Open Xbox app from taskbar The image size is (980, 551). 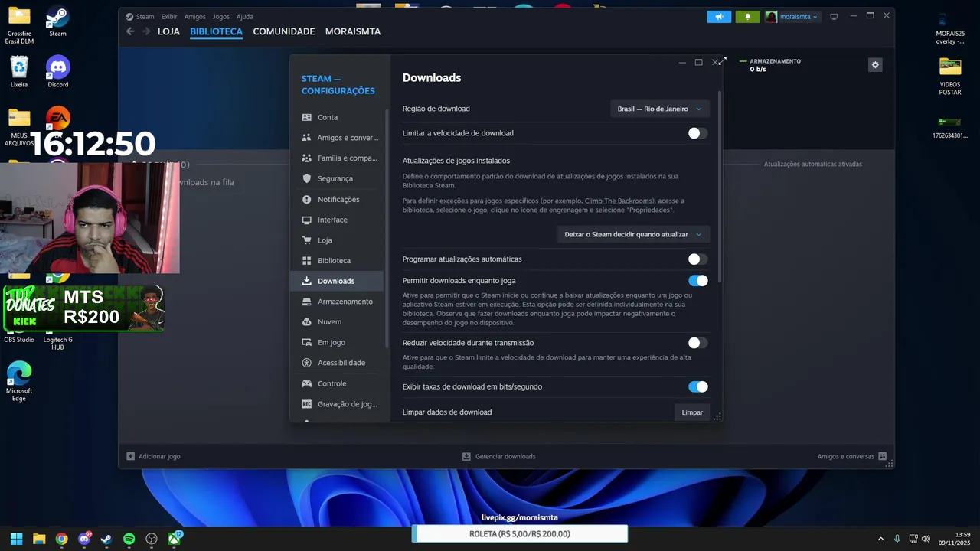[x=175, y=539]
